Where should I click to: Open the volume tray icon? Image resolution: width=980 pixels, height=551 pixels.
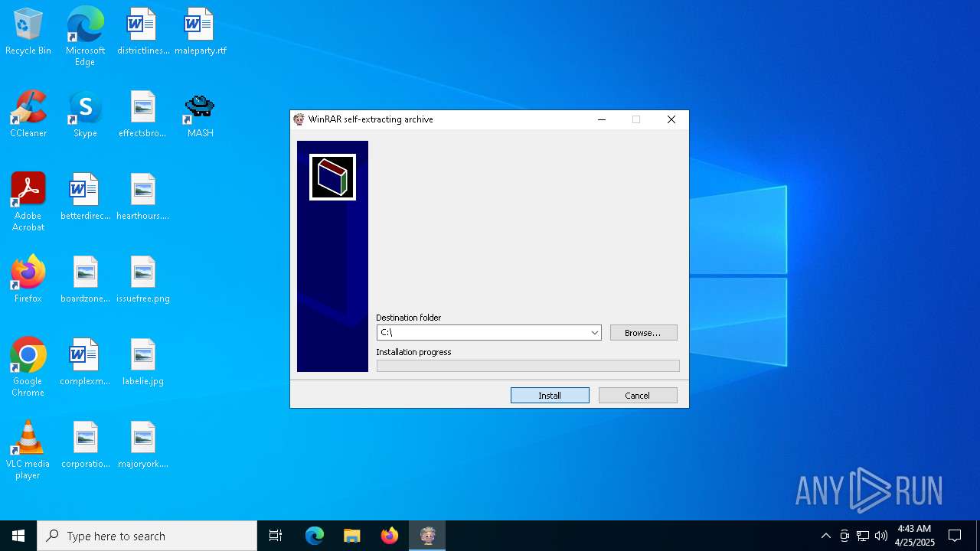click(x=881, y=536)
